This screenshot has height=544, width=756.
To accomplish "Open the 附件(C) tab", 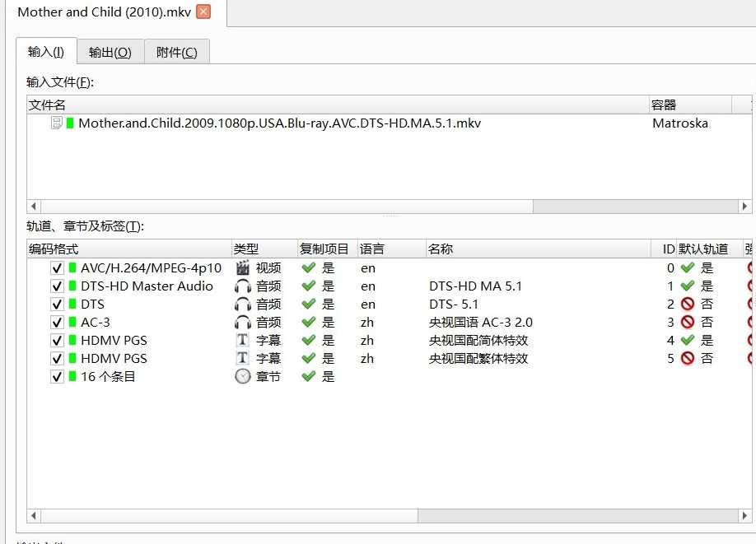I will [177, 52].
